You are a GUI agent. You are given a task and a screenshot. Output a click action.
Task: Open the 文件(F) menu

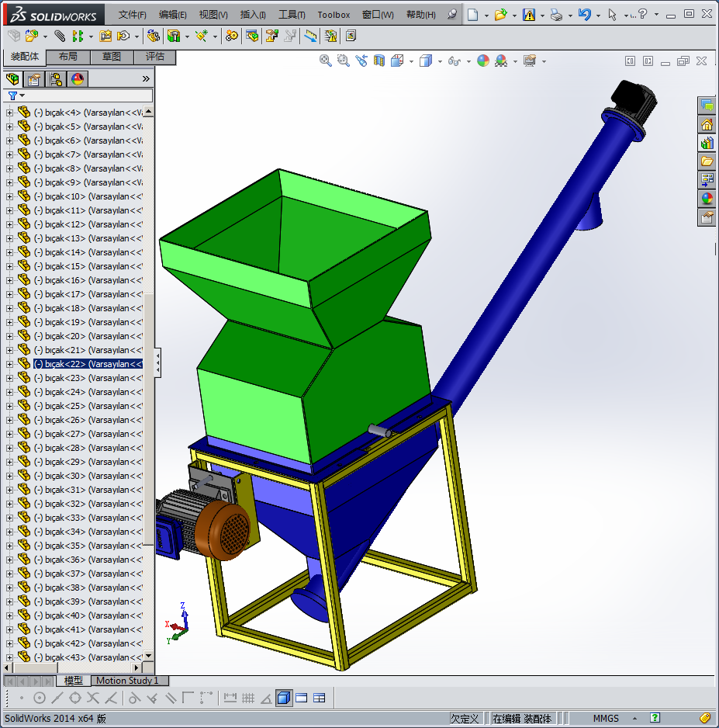(132, 15)
